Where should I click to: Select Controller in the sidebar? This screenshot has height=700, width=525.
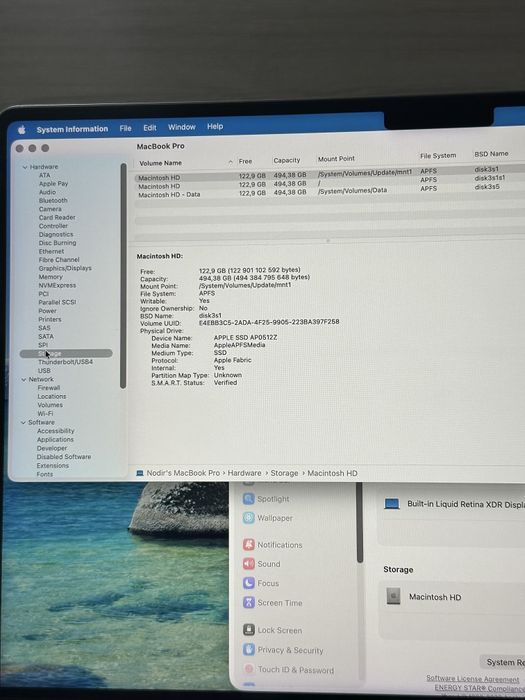click(x=53, y=226)
